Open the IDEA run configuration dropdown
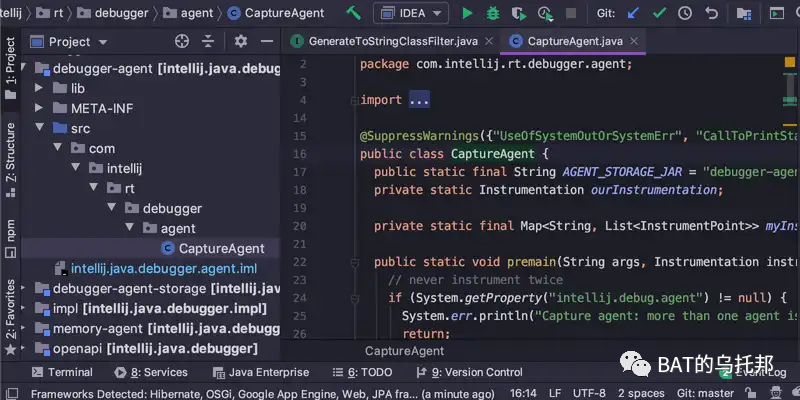800x400 pixels. click(x=411, y=13)
